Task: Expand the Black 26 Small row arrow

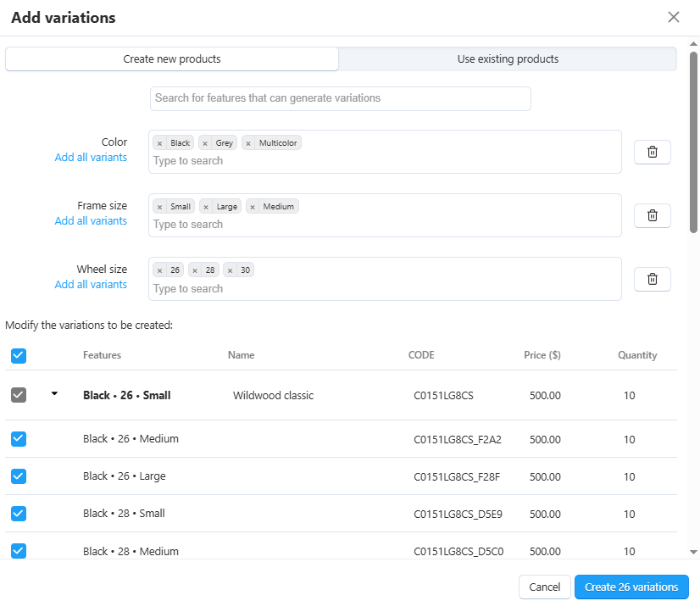Action: 54,393
